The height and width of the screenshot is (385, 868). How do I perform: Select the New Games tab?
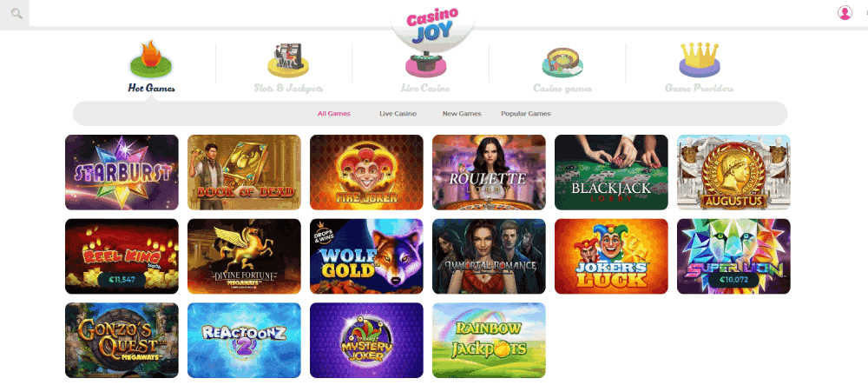pyautogui.click(x=462, y=114)
